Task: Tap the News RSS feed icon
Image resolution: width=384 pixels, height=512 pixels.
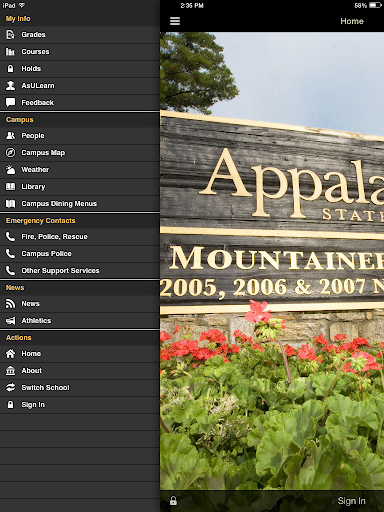Action: pos(11,304)
